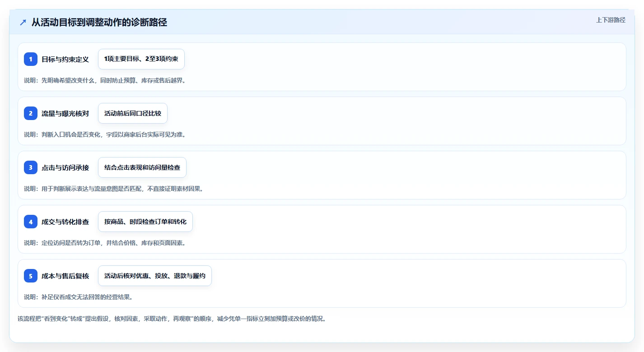Viewport: 644px width, 352px height.
Task: Click the note starting 说明：定位访问是否转为订单
Action: click(x=105, y=243)
